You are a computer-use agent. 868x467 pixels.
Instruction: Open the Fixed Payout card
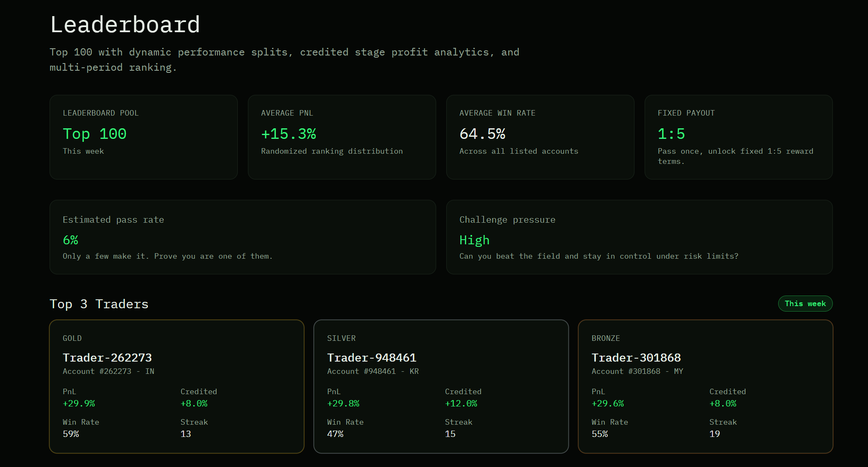tap(738, 137)
